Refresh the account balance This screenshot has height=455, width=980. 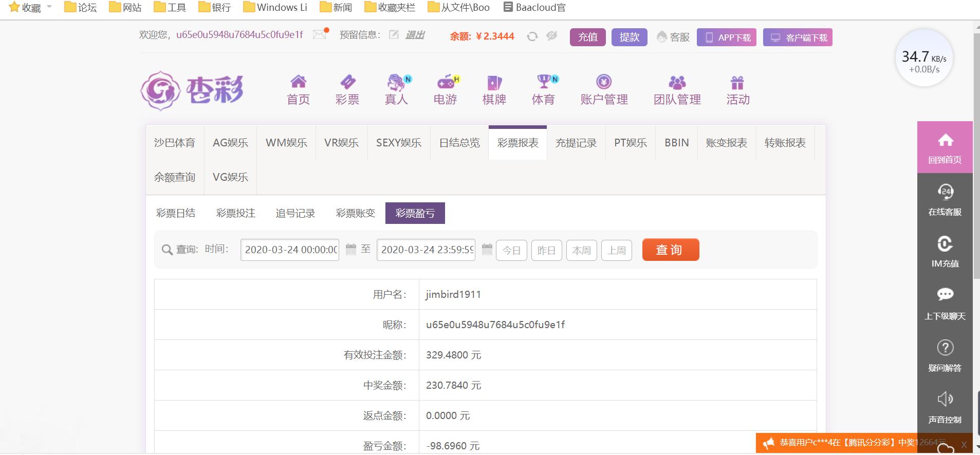532,36
